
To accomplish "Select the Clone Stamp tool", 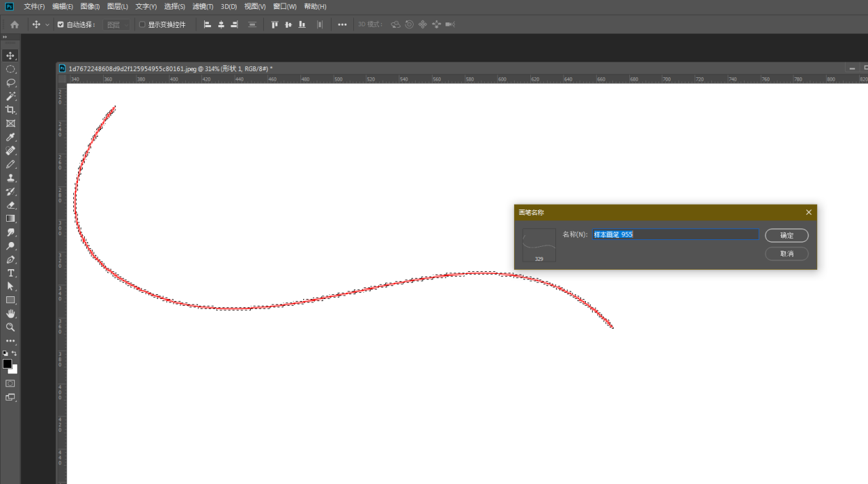I will [x=10, y=178].
